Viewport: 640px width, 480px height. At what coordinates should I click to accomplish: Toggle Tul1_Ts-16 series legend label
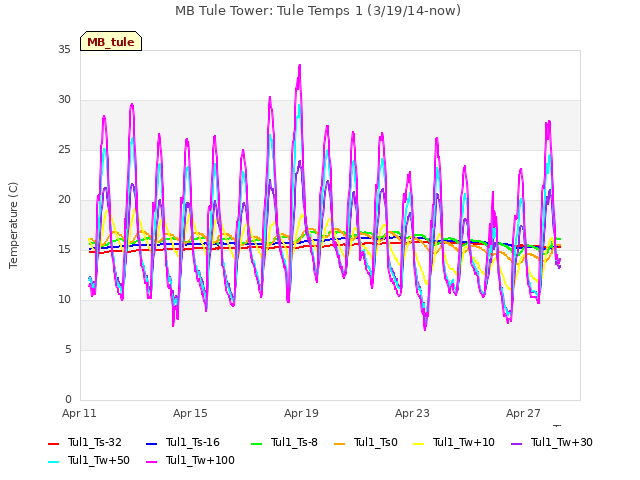tap(193, 442)
